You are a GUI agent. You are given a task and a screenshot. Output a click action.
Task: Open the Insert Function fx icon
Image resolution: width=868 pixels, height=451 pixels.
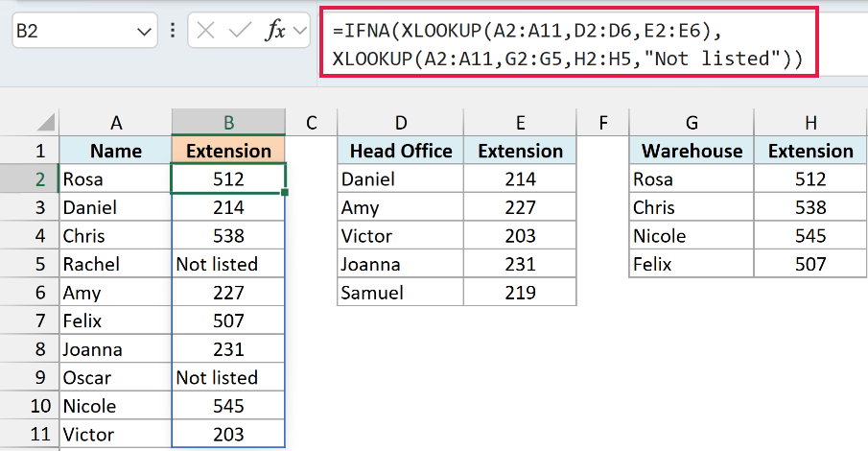[x=274, y=31]
